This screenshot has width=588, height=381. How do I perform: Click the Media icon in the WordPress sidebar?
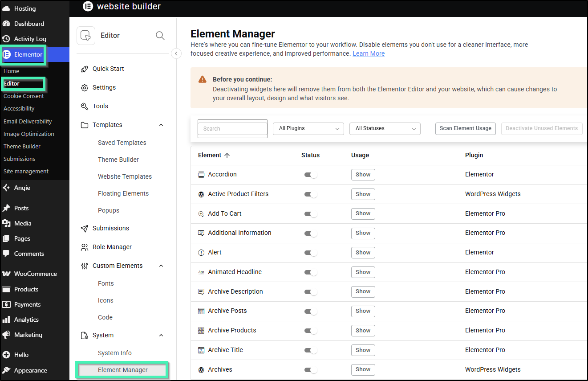click(x=6, y=223)
